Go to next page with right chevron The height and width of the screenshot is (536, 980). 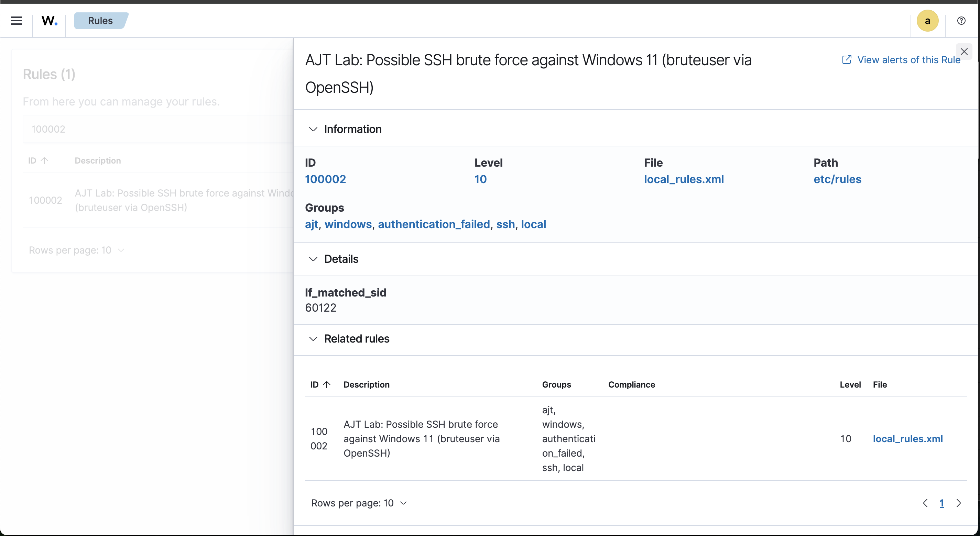[959, 503]
